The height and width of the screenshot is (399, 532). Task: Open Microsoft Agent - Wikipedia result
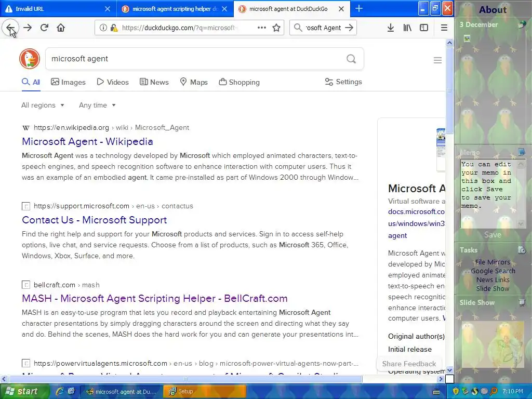click(87, 141)
